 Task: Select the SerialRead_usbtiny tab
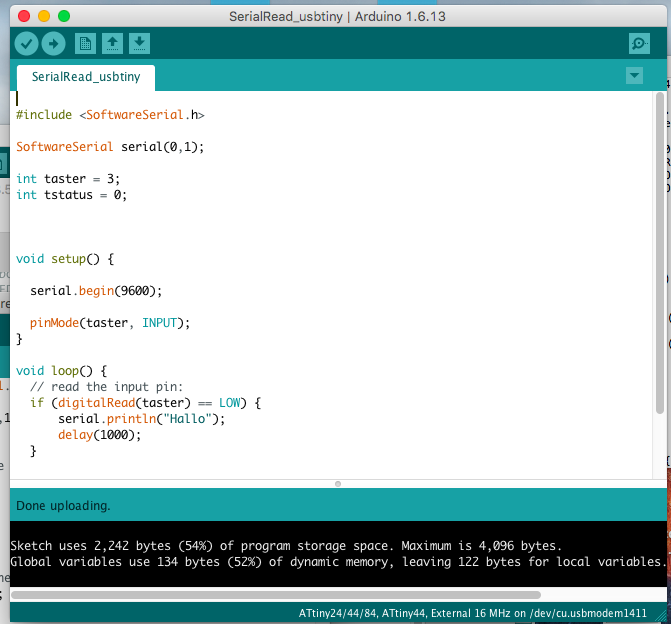click(x=86, y=77)
